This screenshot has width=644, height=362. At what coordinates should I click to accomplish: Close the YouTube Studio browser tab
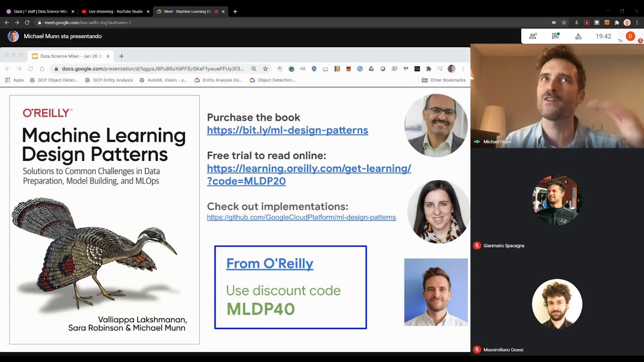tap(148, 11)
